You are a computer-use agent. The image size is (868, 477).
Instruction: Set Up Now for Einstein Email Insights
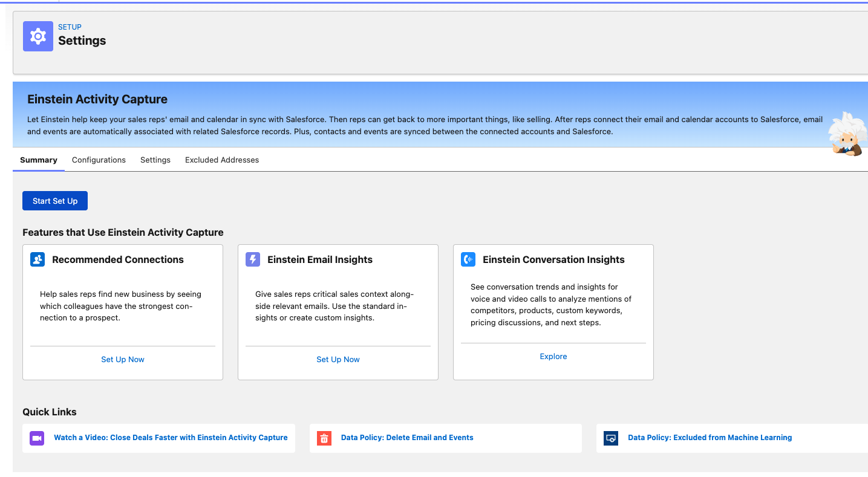pyautogui.click(x=338, y=359)
